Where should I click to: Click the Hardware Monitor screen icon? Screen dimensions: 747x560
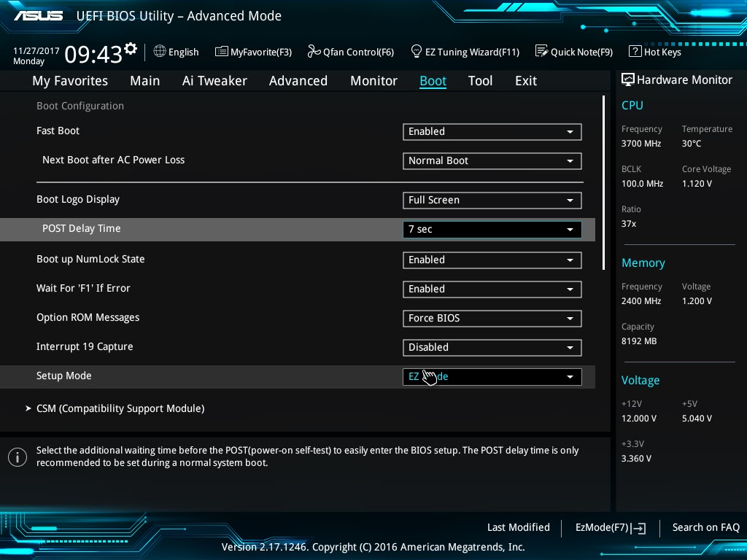point(628,79)
